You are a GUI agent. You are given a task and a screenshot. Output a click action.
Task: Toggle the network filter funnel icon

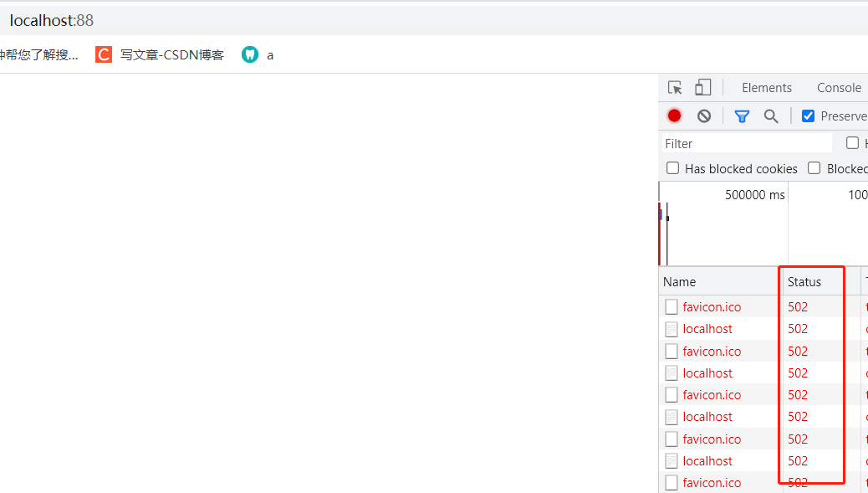[742, 116]
